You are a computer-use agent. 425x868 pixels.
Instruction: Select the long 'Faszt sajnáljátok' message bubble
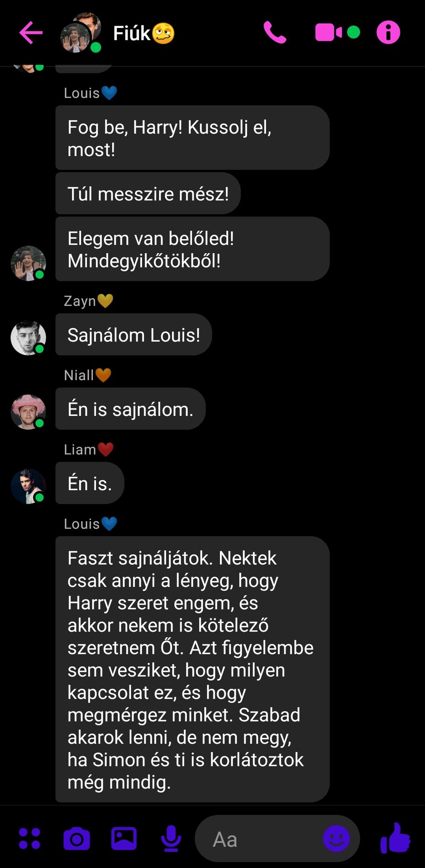coord(192,670)
